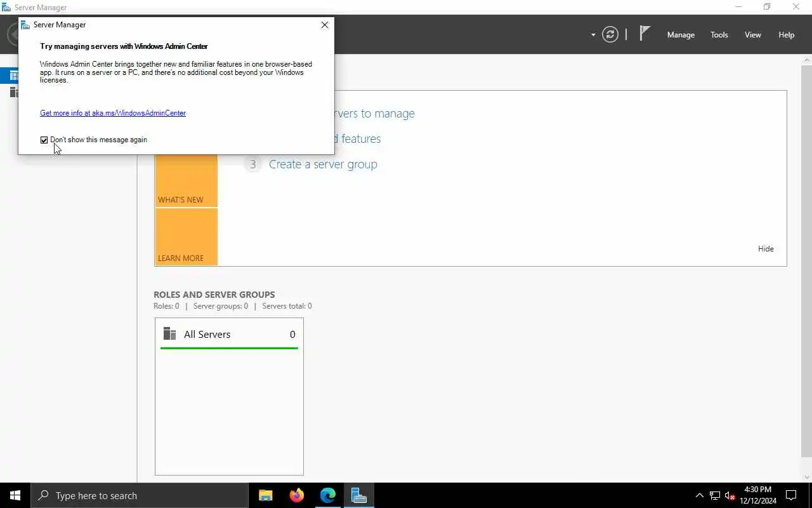
Task: Click the All Servers tile icon
Action: 169,334
